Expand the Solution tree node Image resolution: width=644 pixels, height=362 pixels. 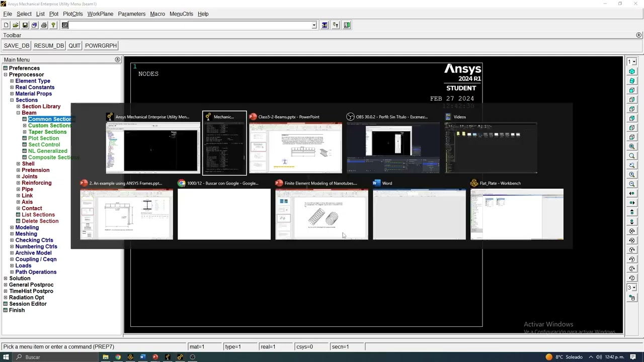[6, 279]
